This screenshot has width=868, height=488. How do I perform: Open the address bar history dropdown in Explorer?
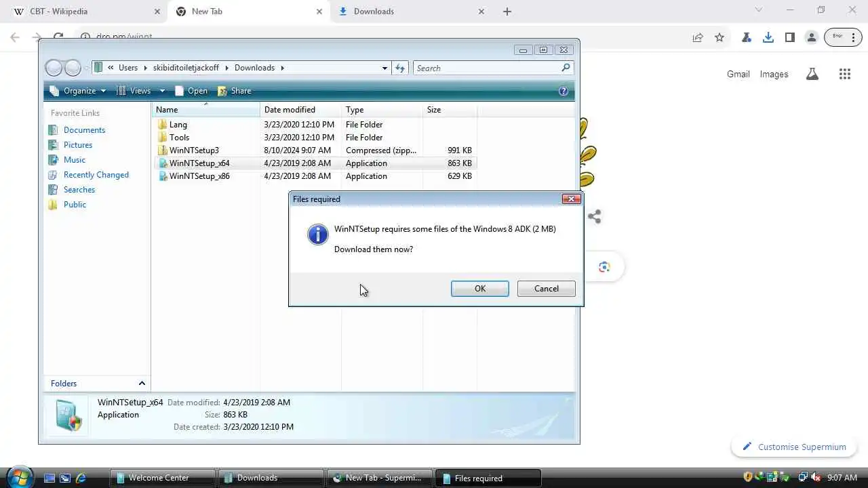(x=384, y=68)
